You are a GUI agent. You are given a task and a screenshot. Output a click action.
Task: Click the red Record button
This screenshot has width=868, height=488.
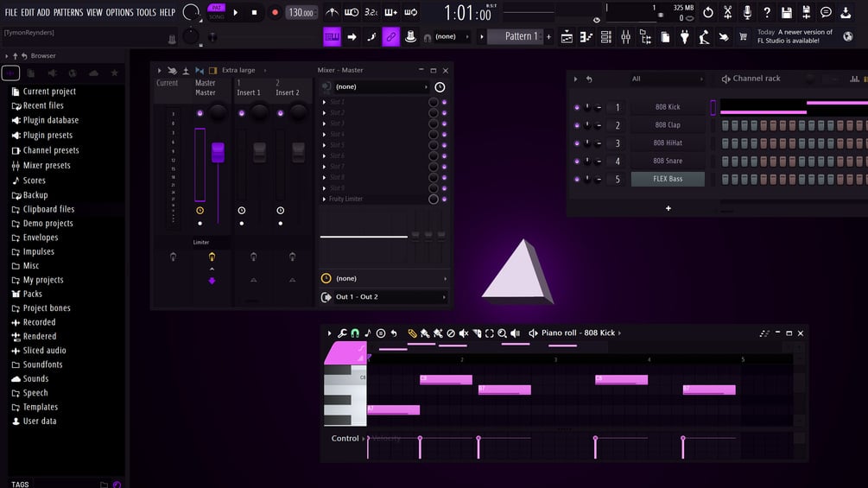(275, 12)
